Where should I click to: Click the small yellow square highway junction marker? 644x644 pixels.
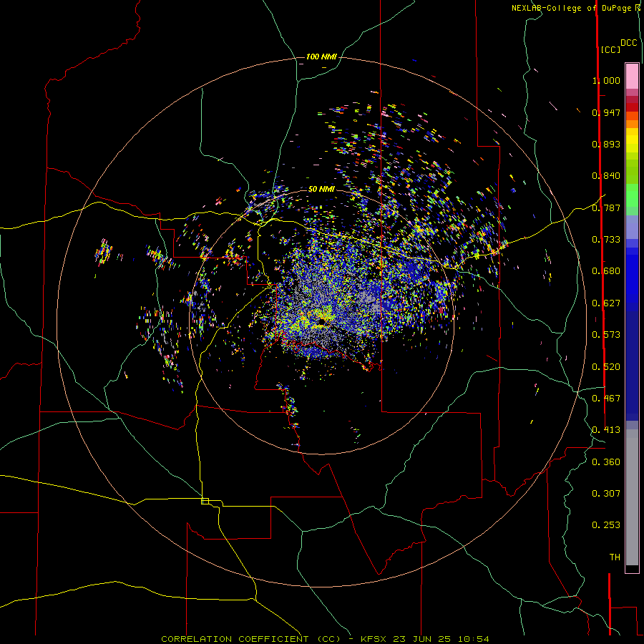pos(205,501)
